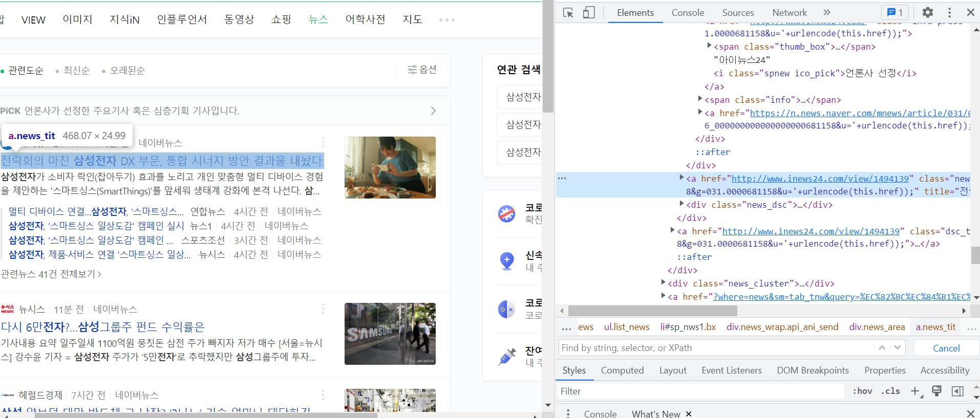
Task: Open the inews24.com/view/1494139 href link in highlighted node
Action: coord(820,179)
